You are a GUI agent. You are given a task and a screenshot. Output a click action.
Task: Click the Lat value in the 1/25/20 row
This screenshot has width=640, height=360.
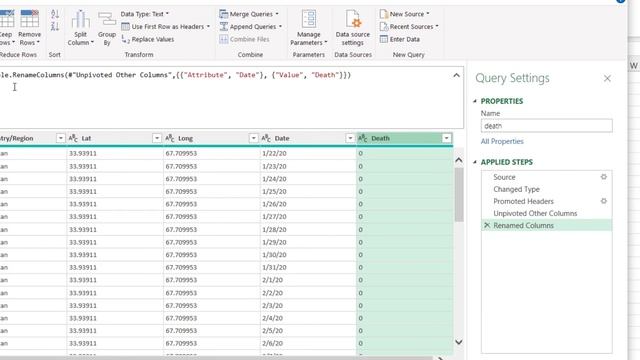(x=83, y=191)
